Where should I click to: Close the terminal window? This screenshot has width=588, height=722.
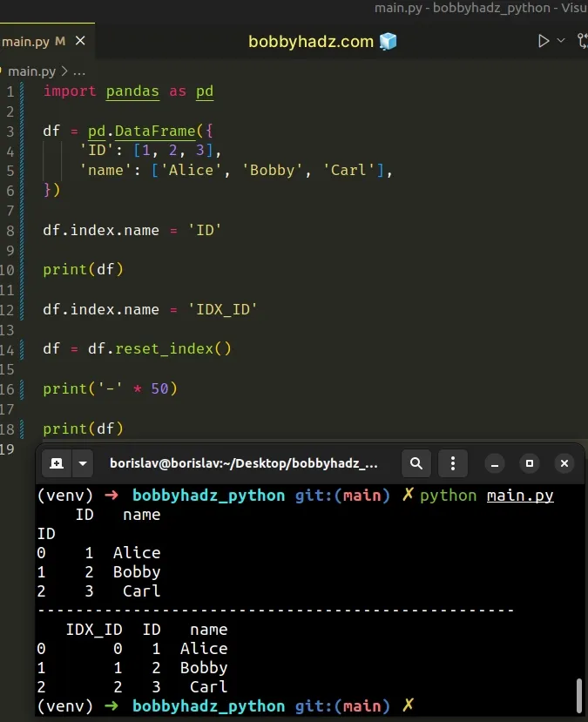tap(564, 463)
